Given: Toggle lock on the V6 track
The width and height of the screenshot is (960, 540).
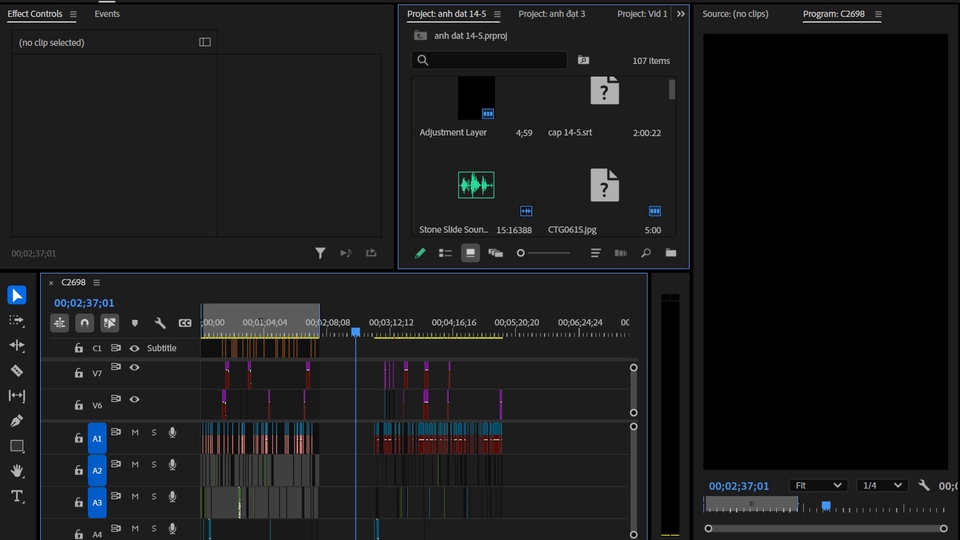Looking at the screenshot, I should (x=79, y=405).
